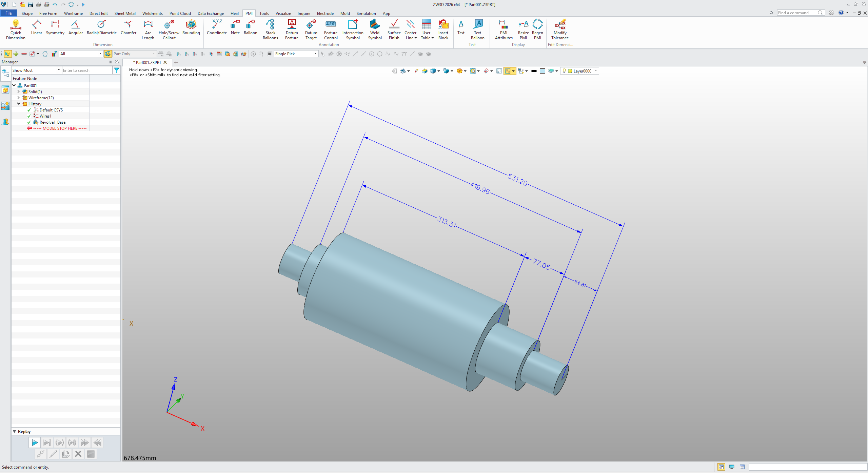The height and width of the screenshot is (473, 868).
Task: Open the Modify Tolerance tool
Action: tap(559, 30)
